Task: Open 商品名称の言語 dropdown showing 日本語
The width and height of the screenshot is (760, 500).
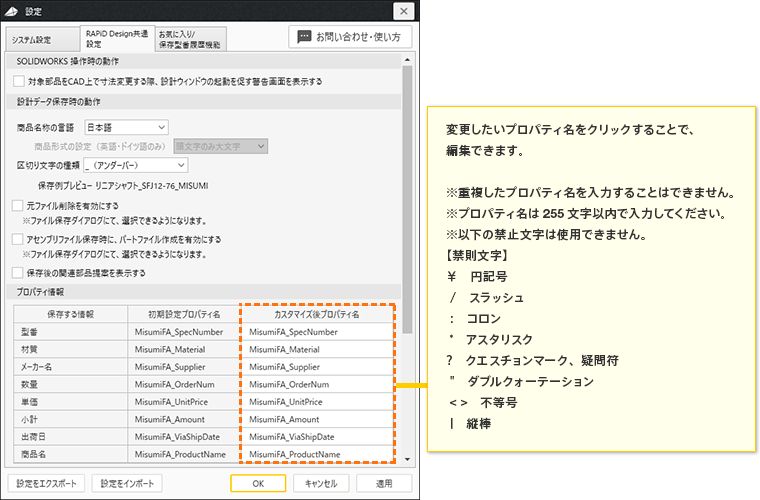Action: 126,127
